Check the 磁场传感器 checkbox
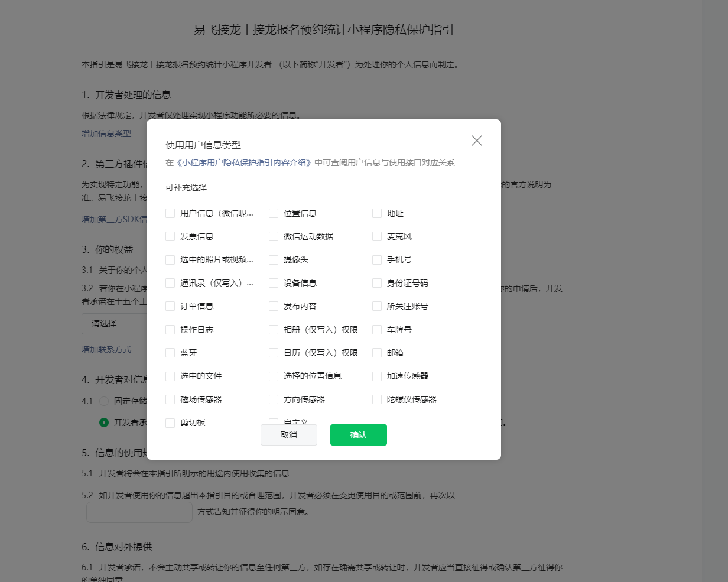The image size is (728, 582). tap(170, 399)
